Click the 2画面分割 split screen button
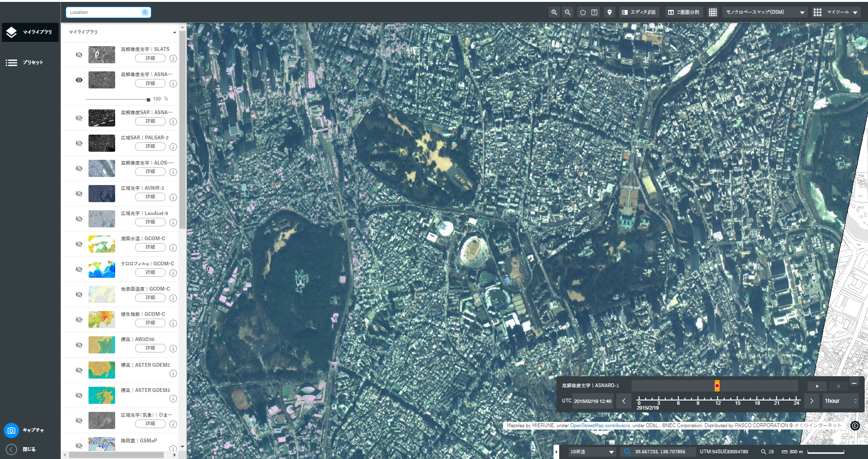Image resolution: width=868 pixels, height=459 pixels. click(x=683, y=12)
